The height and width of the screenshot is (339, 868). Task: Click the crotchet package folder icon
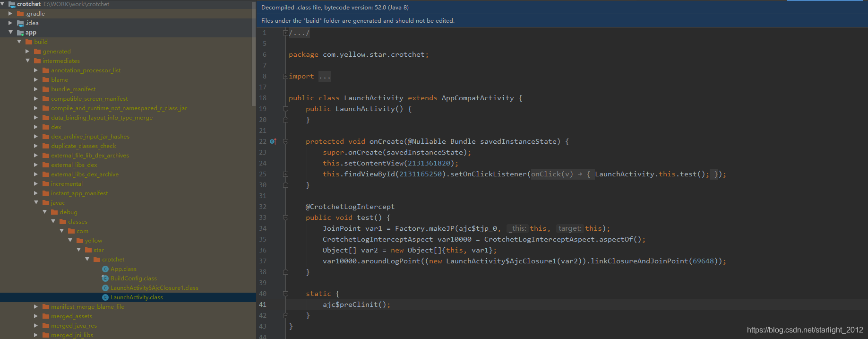coord(97,260)
